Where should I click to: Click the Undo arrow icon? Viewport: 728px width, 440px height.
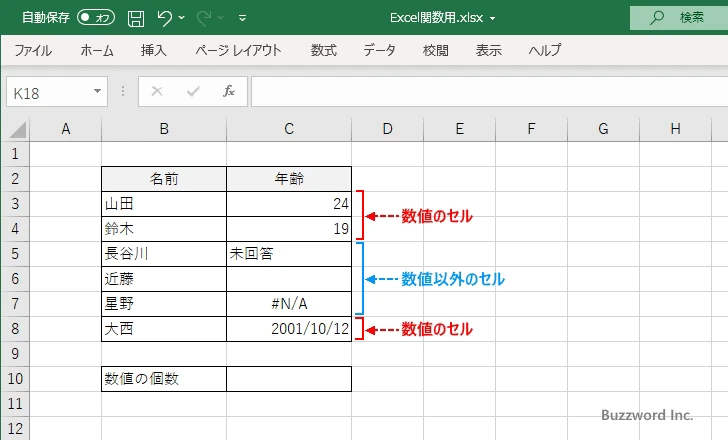pos(164,18)
